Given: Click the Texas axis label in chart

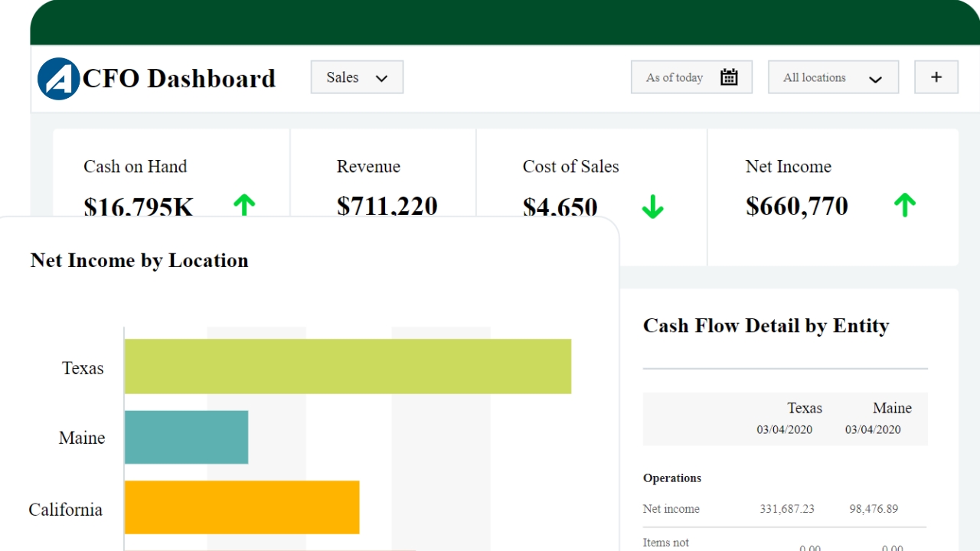Looking at the screenshot, I should 83,368.
